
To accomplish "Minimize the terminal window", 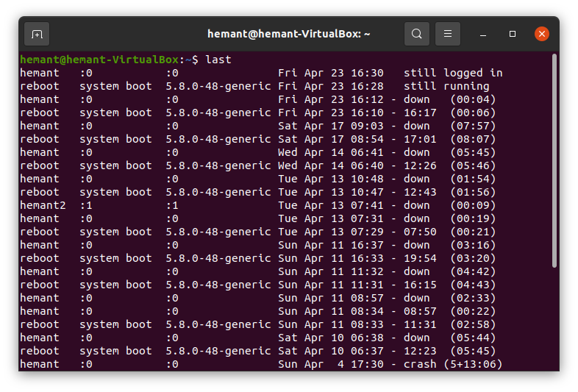I will point(483,35).
